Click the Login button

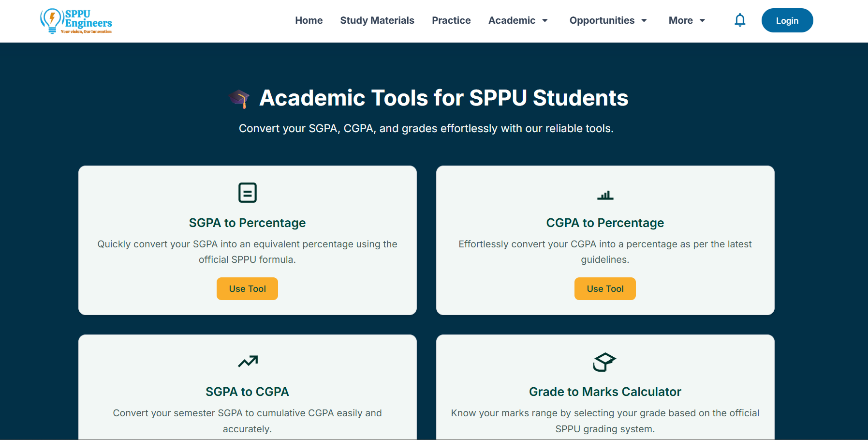(787, 20)
